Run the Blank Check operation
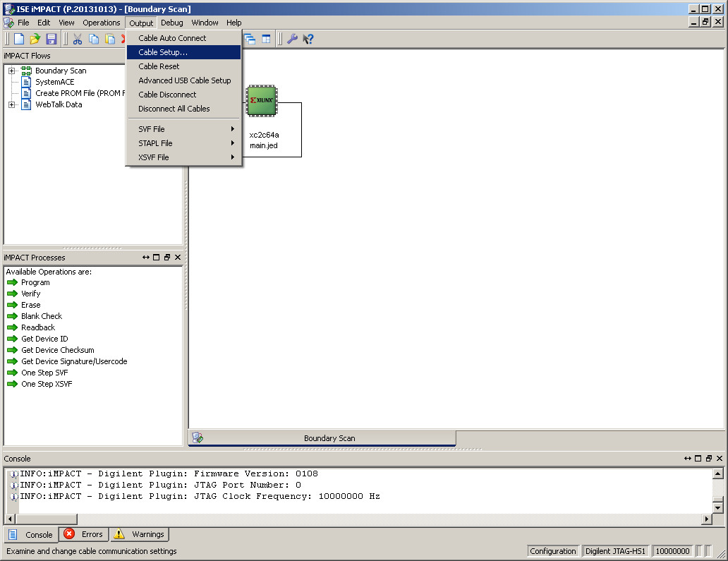 point(42,316)
